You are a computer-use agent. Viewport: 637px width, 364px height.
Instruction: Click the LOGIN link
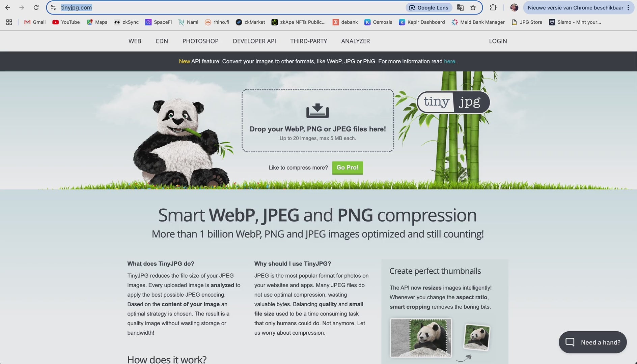[x=498, y=41]
